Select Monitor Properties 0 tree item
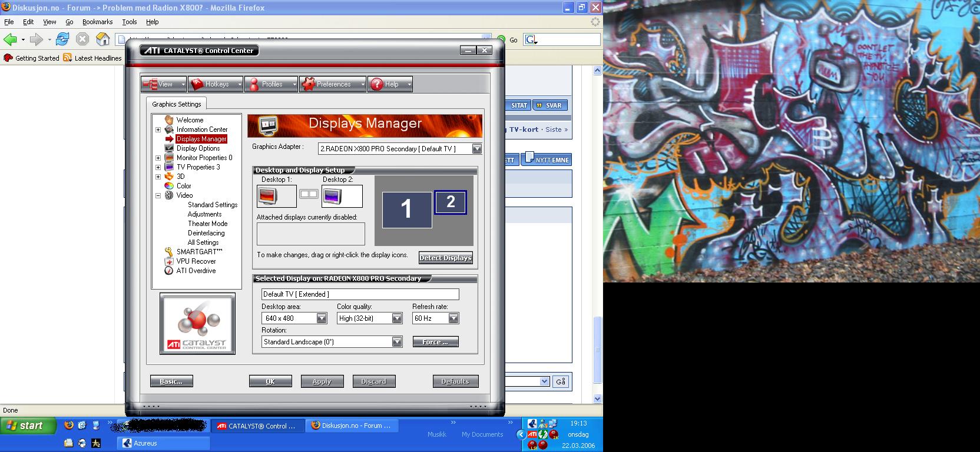 pyautogui.click(x=204, y=158)
